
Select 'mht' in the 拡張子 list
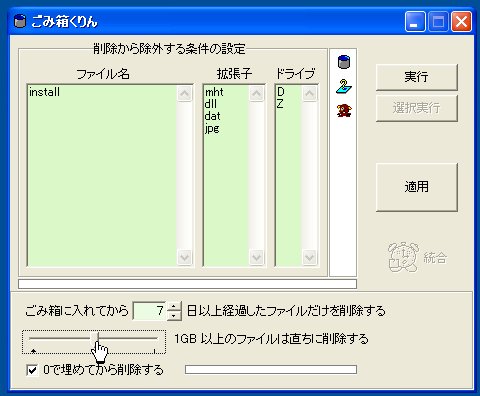(214, 92)
